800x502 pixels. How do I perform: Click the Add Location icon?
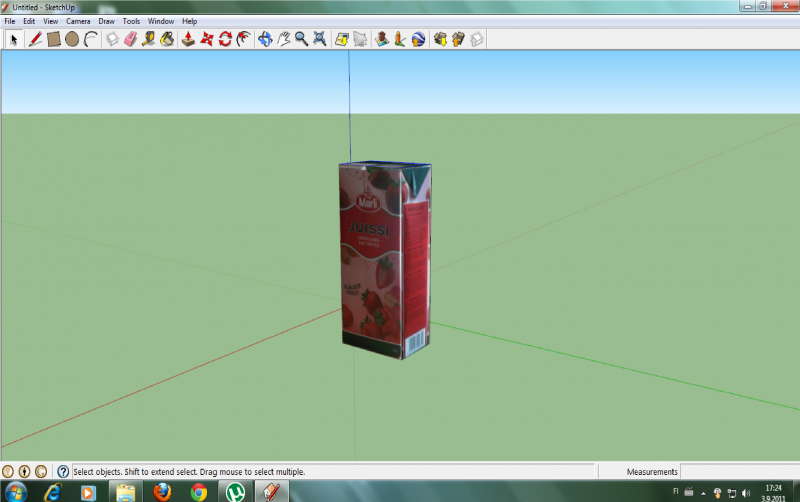(341, 39)
